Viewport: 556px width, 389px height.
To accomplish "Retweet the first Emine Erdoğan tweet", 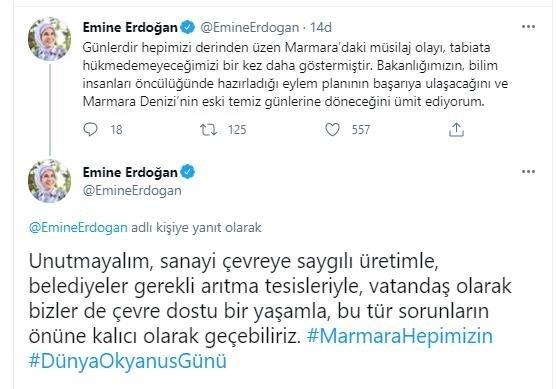I will 208,130.
